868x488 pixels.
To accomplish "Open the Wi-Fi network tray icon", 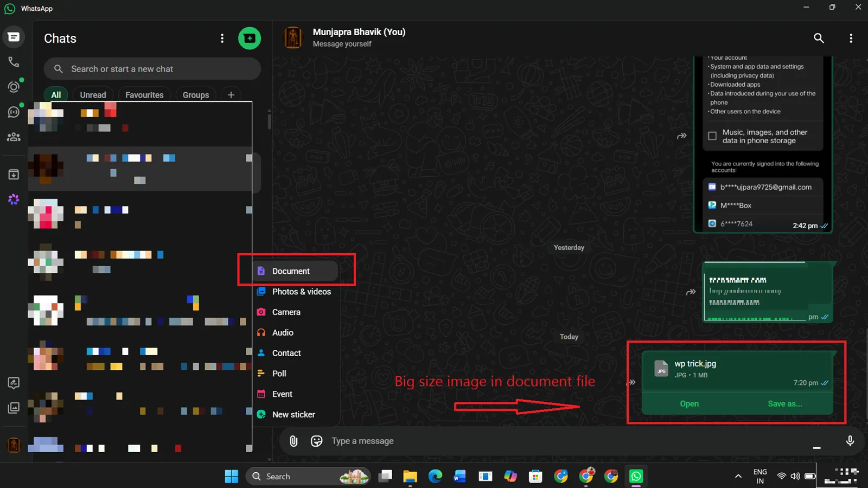I will (781, 476).
